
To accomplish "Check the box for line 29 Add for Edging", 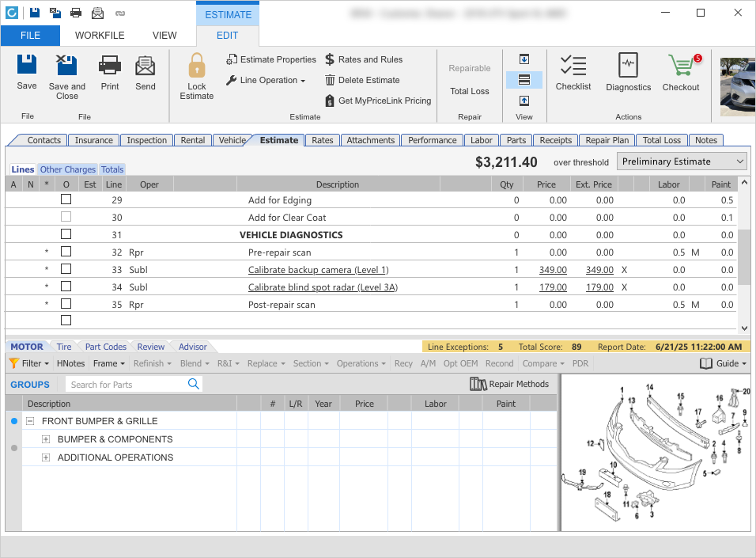I will point(66,199).
